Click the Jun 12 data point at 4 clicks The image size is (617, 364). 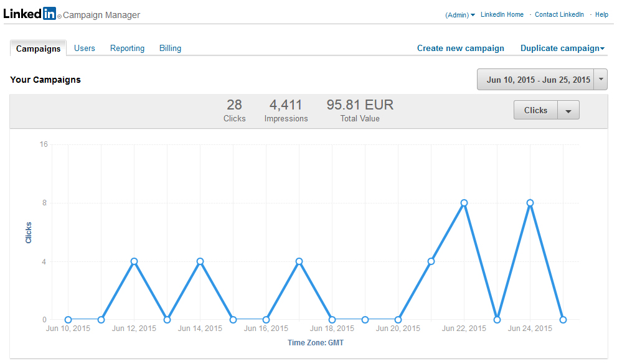[x=134, y=261]
